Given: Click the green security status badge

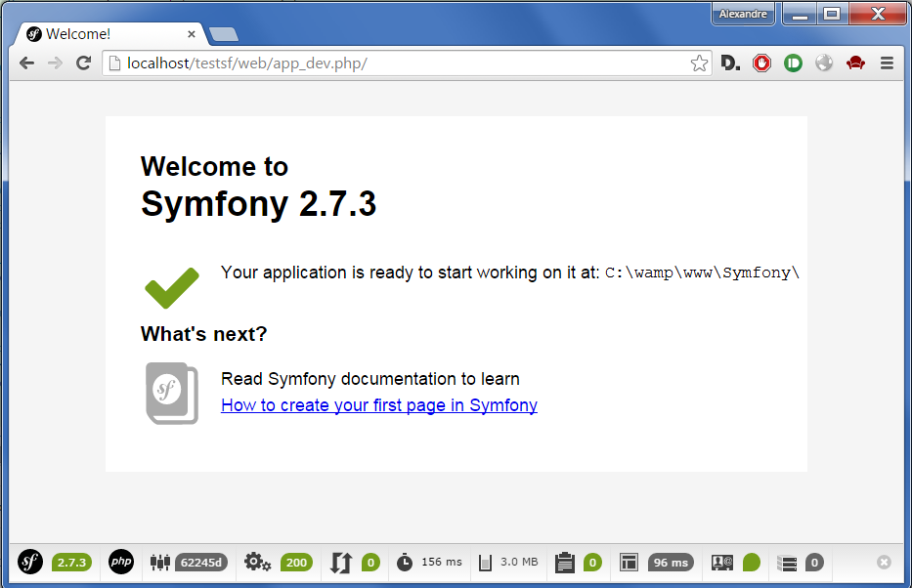Looking at the screenshot, I should [x=752, y=563].
